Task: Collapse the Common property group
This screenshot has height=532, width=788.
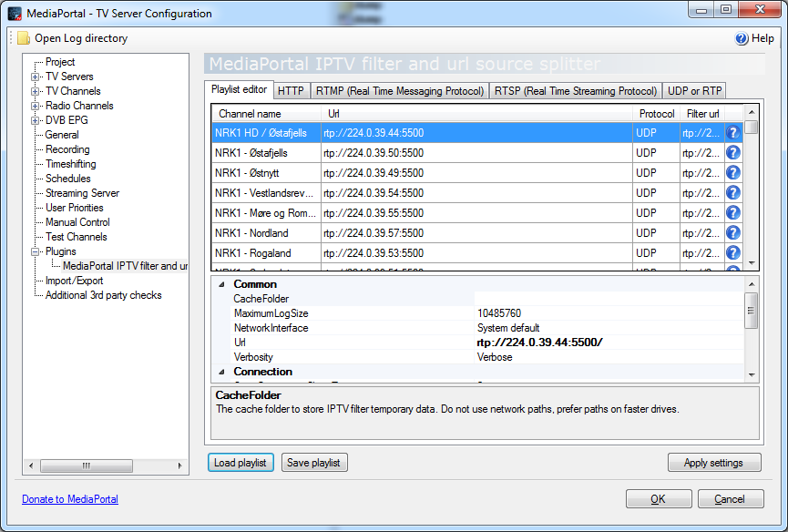Action: tap(221, 284)
